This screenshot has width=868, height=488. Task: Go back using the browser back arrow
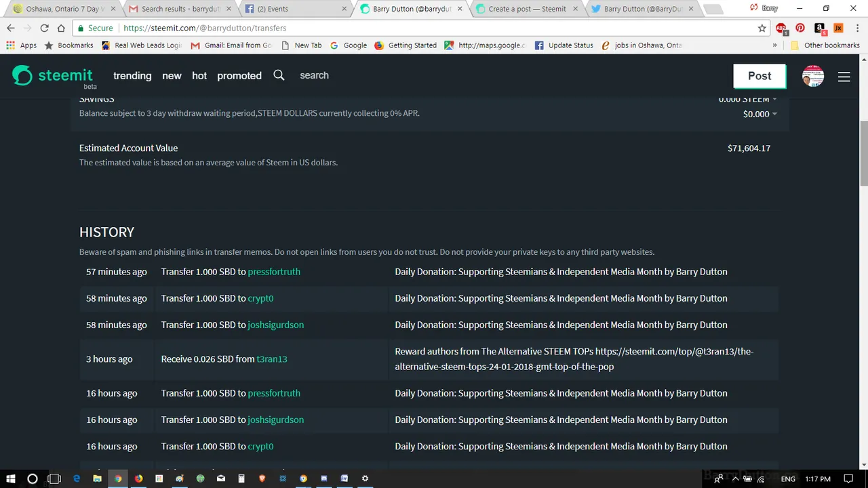click(x=10, y=28)
